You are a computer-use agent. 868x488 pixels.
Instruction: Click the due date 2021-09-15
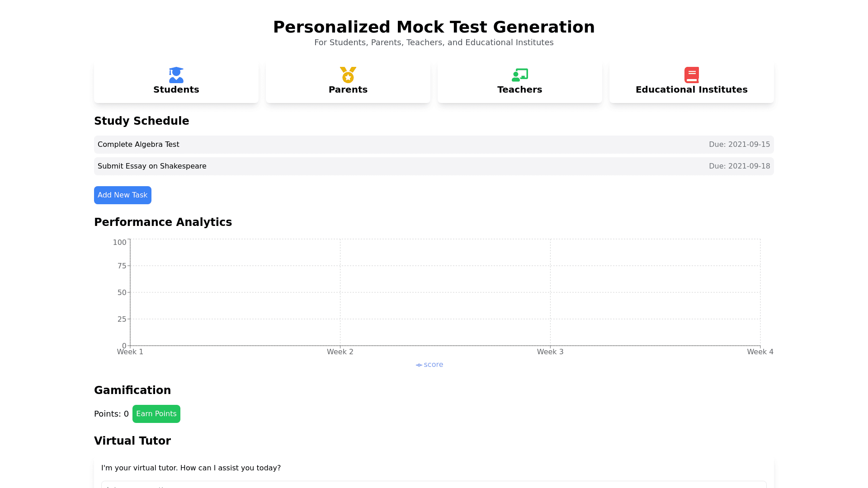(x=739, y=145)
